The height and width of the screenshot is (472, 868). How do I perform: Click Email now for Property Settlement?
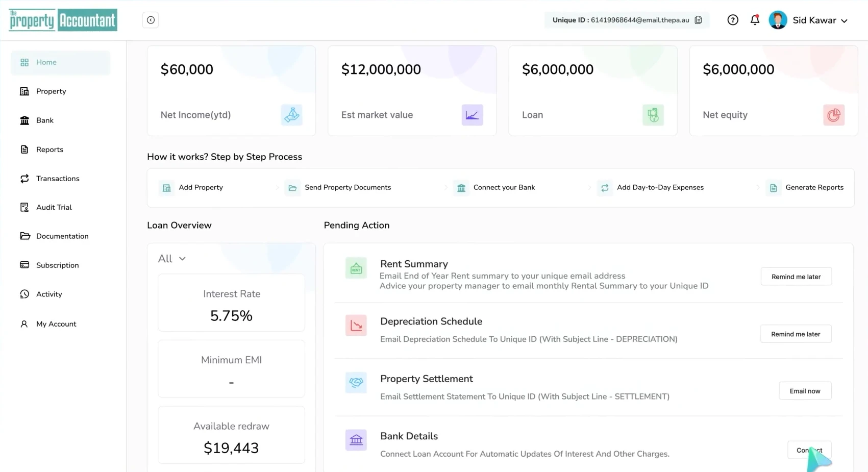pyautogui.click(x=805, y=391)
